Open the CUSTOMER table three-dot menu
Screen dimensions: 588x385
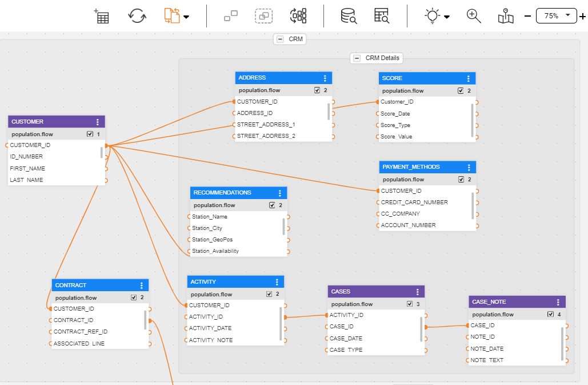tap(98, 122)
